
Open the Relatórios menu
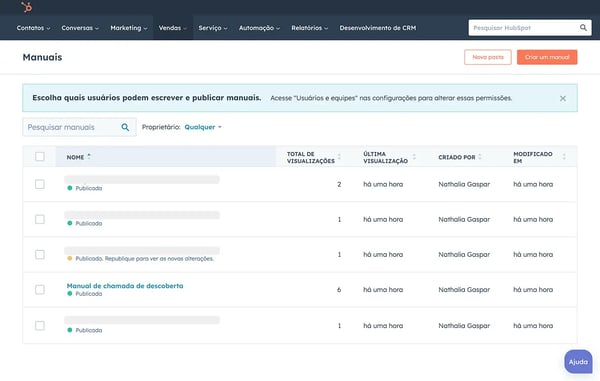(x=310, y=28)
